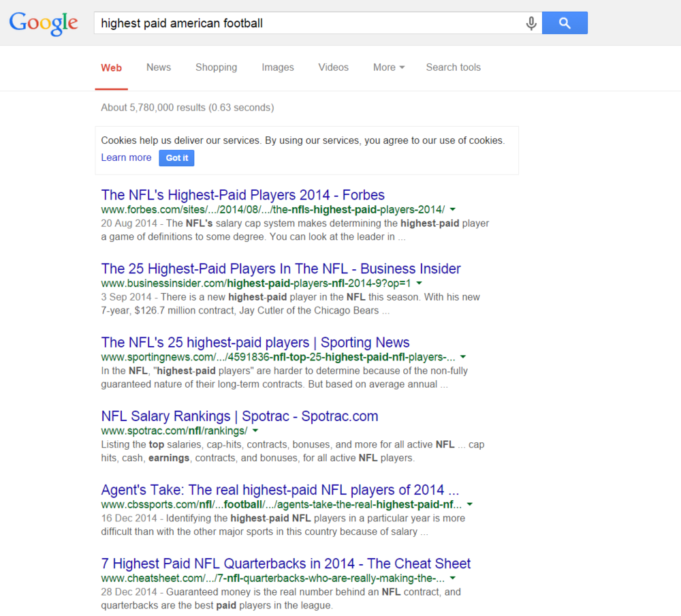Open Agent's Take highest-paid NFL players result
The image size is (681, 616).
(x=280, y=490)
